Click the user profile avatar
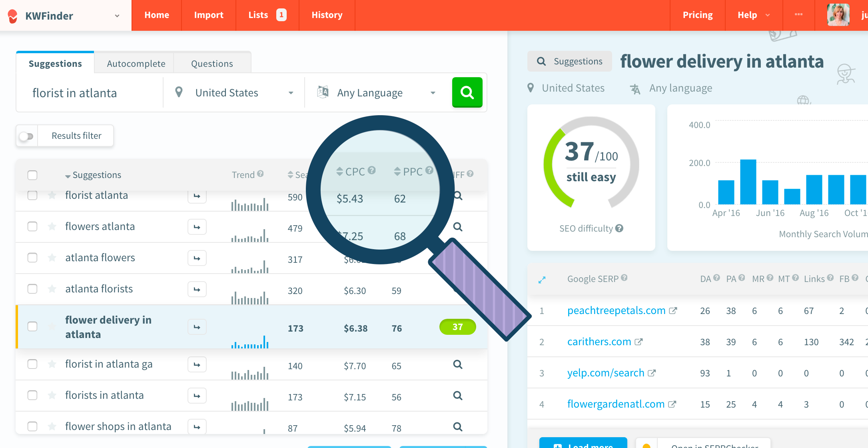The image size is (868, 448). point(838,15)
